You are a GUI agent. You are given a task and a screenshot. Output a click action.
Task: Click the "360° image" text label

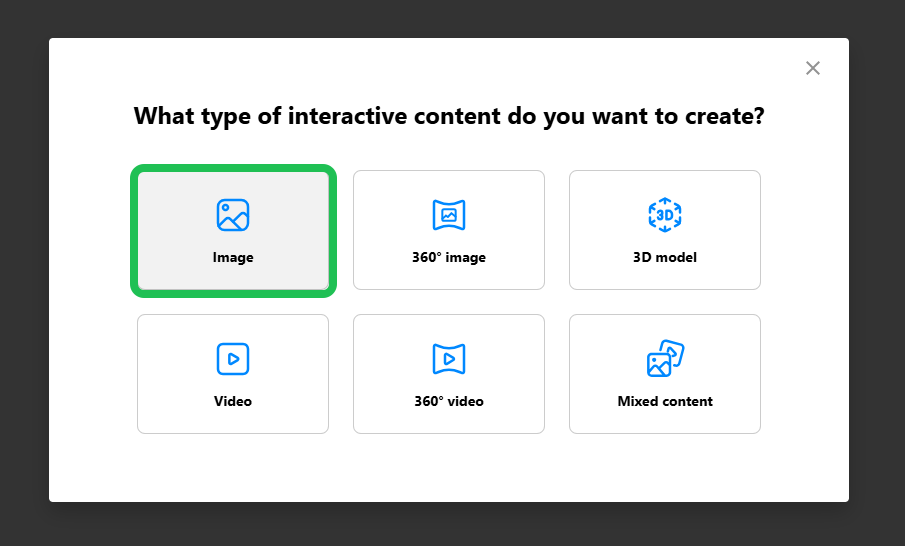tap(449, 258)
